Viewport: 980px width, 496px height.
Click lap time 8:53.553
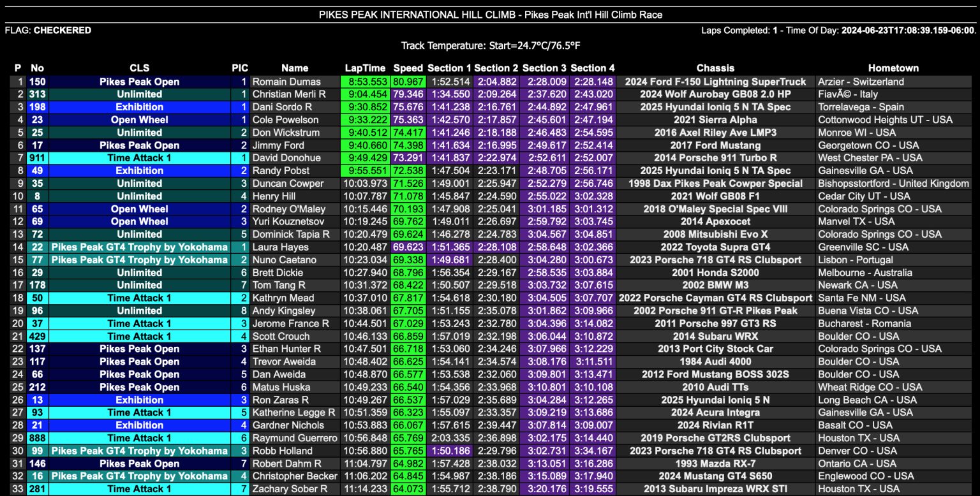click(366, 82)
